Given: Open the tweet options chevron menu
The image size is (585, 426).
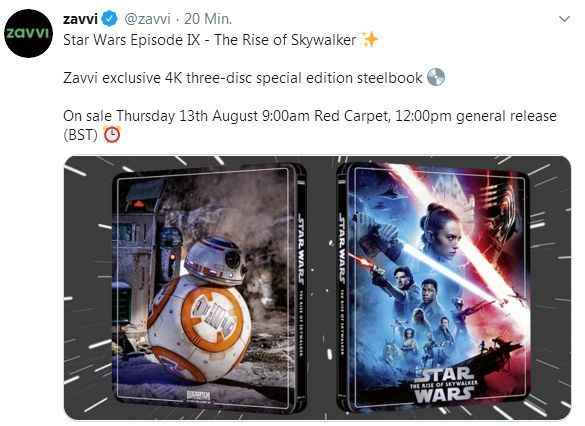Looking at the screenshot, I should [x=565, y=19].
